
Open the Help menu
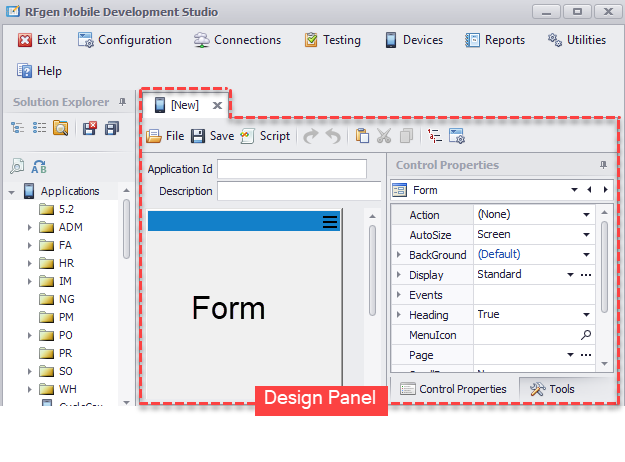(39, 71)
